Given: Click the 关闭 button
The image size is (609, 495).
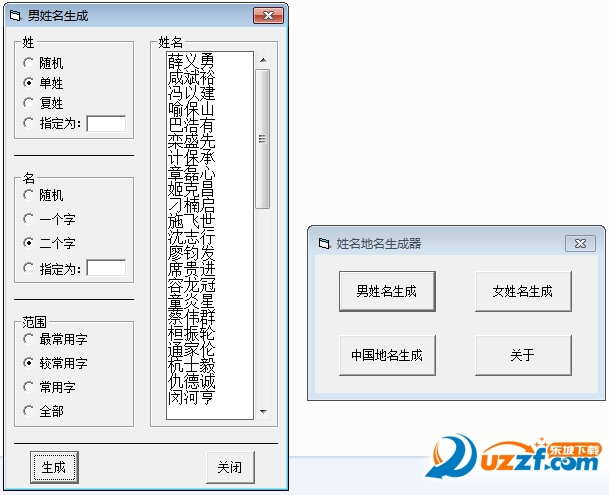Looking at the screenshot, I should (230, 467).
